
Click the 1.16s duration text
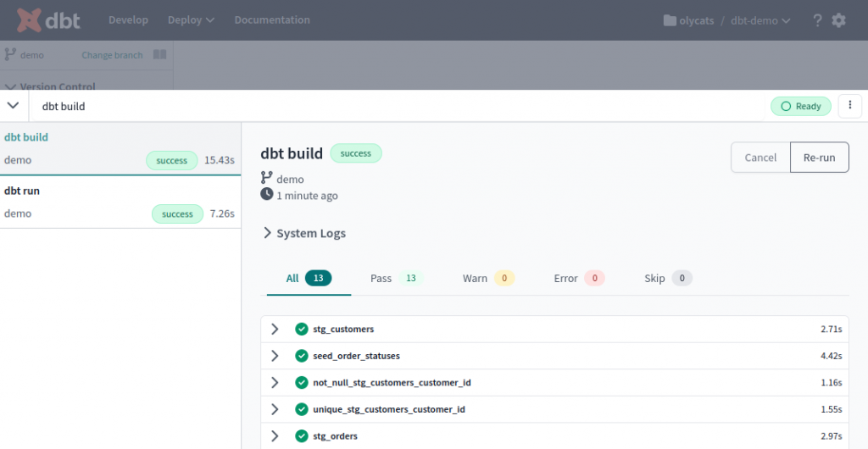click(832, 382)
